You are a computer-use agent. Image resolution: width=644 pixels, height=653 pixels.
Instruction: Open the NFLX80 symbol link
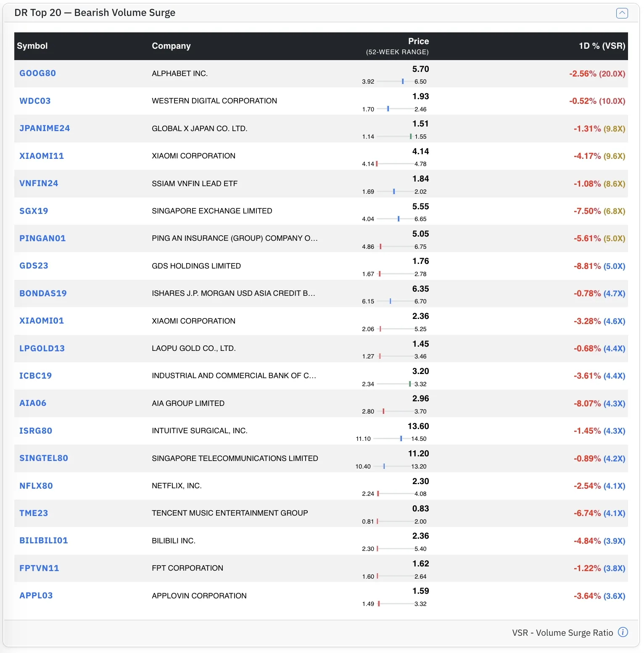(36, 486)
